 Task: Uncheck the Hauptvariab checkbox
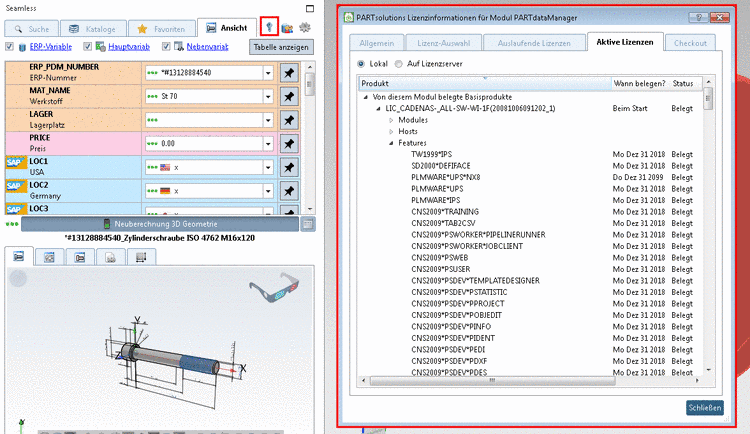point(88,46)
